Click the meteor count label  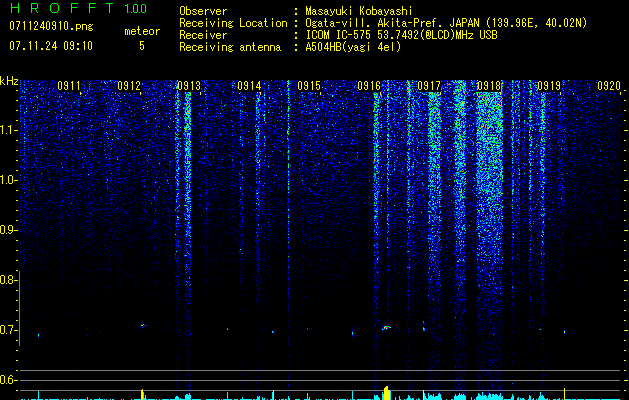click(x=142, y=31)
